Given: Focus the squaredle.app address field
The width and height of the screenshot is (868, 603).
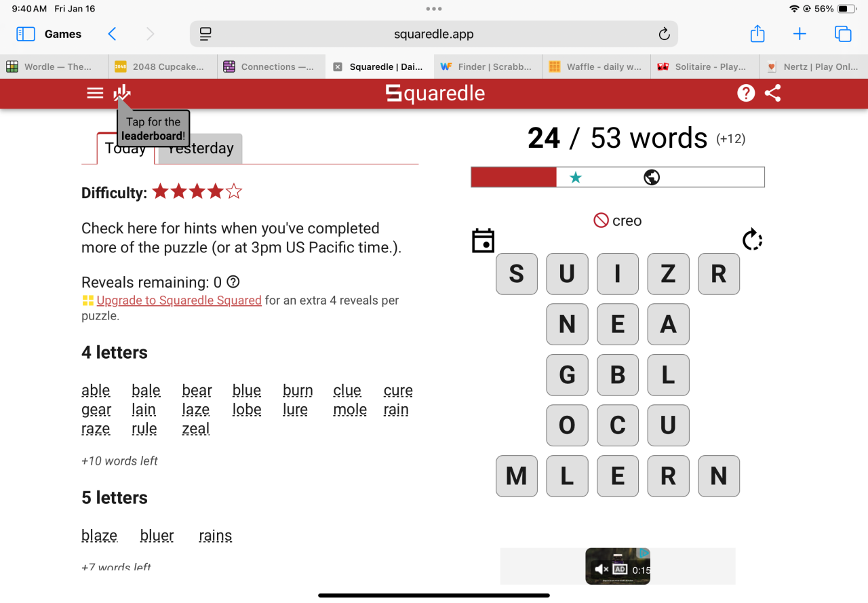Looking at the screenshot, I should (434, 34).
